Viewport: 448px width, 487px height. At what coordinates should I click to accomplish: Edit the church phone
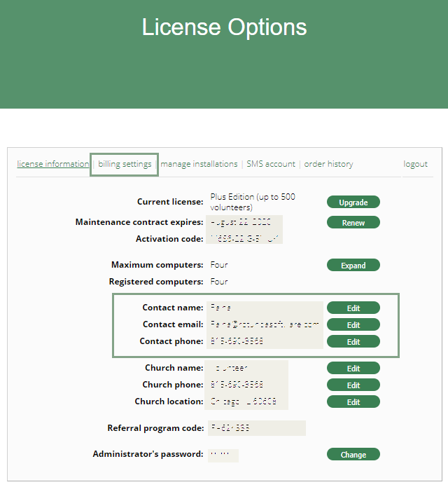click(353, 385)
